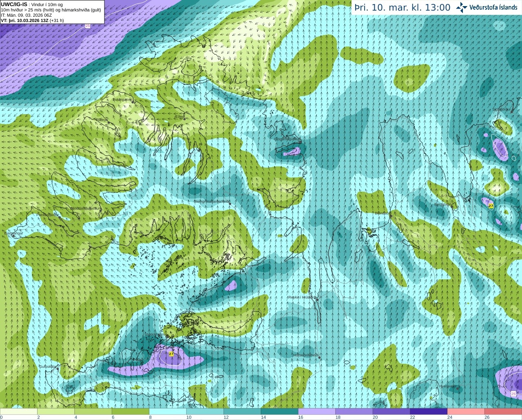Select the 2–4 m/s light green legend swatch
Screen dimensions: 522x420
tap(56, 411)
